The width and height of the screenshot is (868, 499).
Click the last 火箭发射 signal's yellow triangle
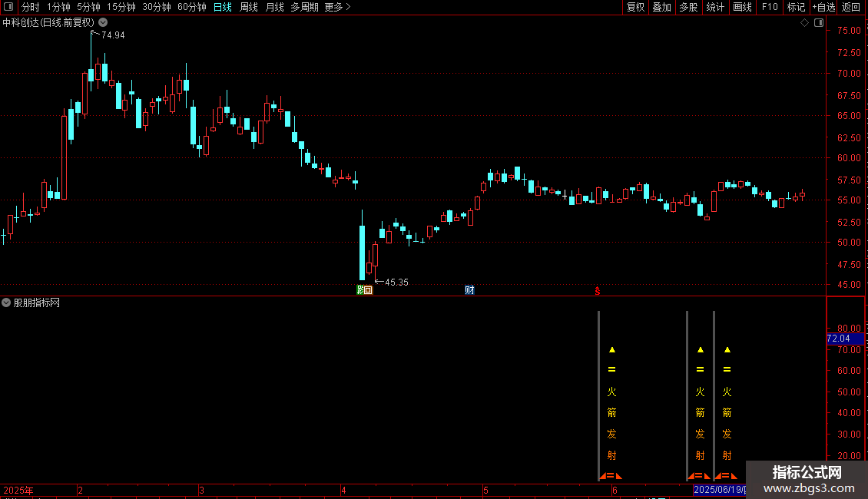(x=727, y=349)
